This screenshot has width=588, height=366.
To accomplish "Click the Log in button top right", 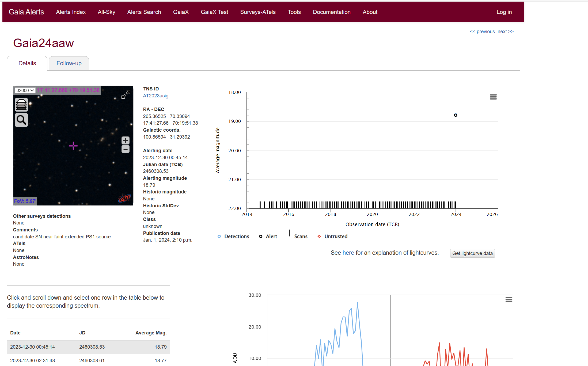I will click(505, 12).
